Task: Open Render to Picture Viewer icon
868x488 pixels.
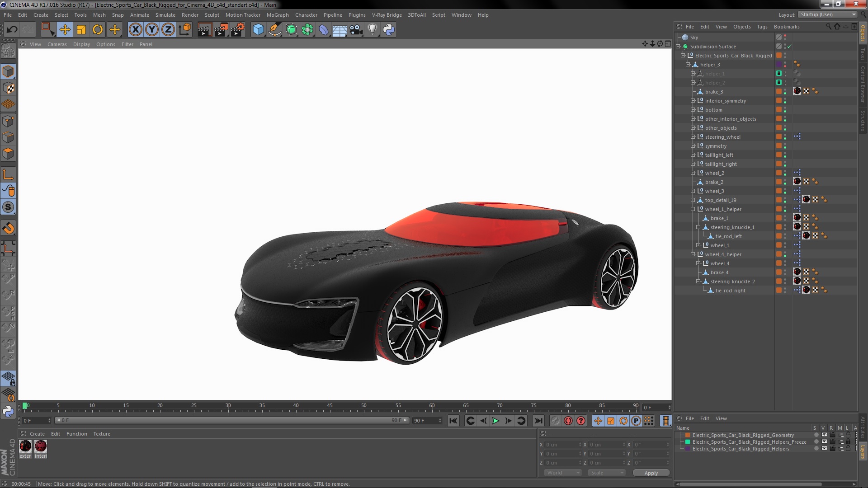Action: [221, 30]
